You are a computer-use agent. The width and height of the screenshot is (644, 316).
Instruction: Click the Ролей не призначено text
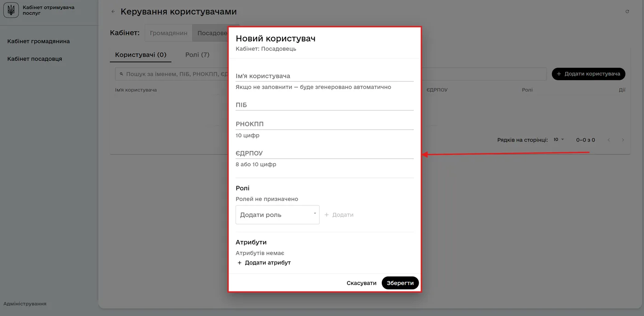(267, 199)
